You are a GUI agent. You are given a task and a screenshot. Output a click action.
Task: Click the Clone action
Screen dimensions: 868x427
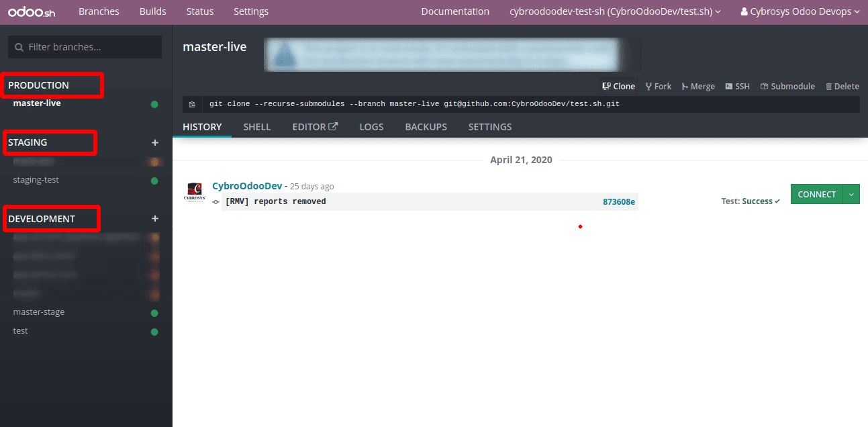point(618,86)
